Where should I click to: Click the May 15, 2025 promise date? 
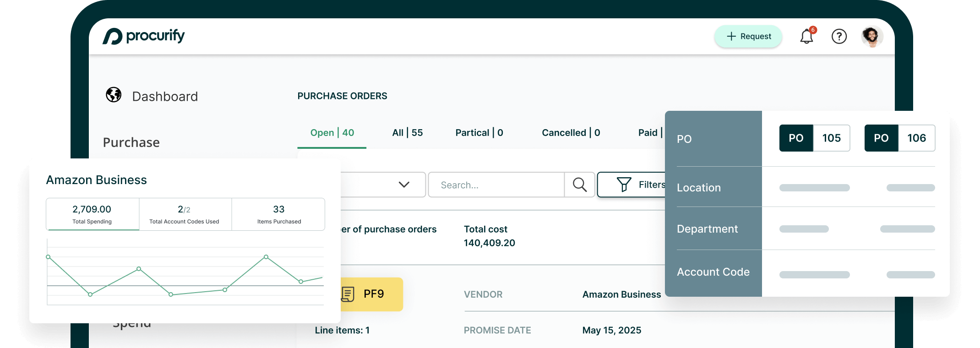point(612,330)
